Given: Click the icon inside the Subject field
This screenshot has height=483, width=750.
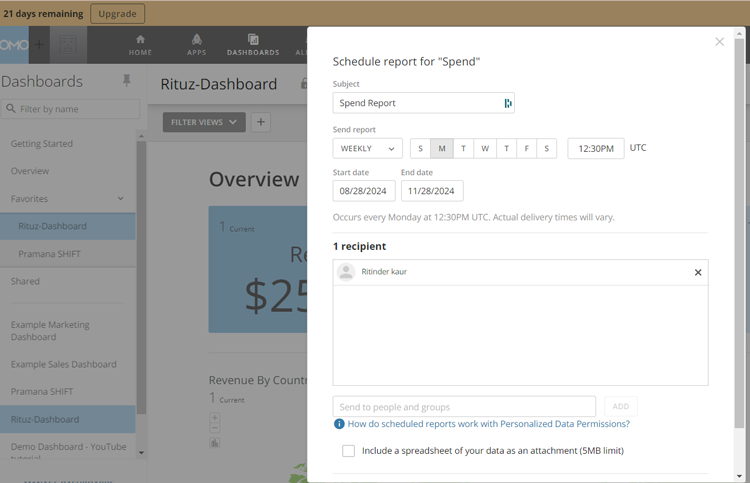Looking at the screenshot, I should point(508,103).
